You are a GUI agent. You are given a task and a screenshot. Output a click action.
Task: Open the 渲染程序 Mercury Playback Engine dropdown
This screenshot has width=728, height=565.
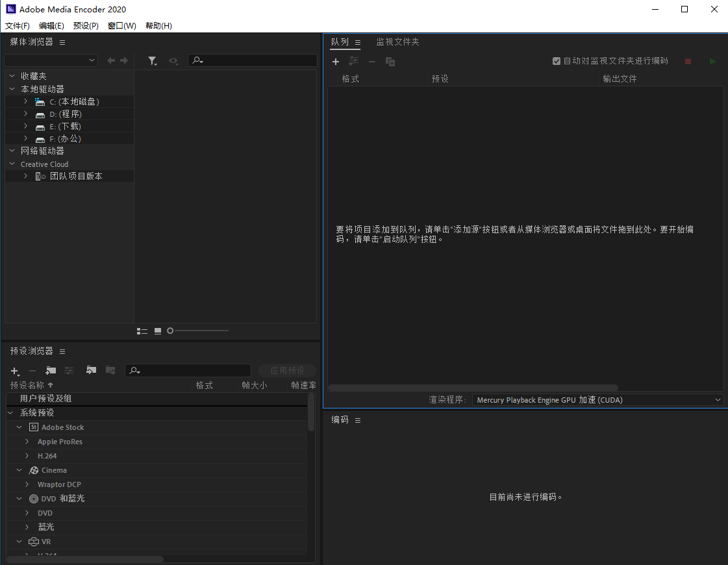click(x=597, y=400)
